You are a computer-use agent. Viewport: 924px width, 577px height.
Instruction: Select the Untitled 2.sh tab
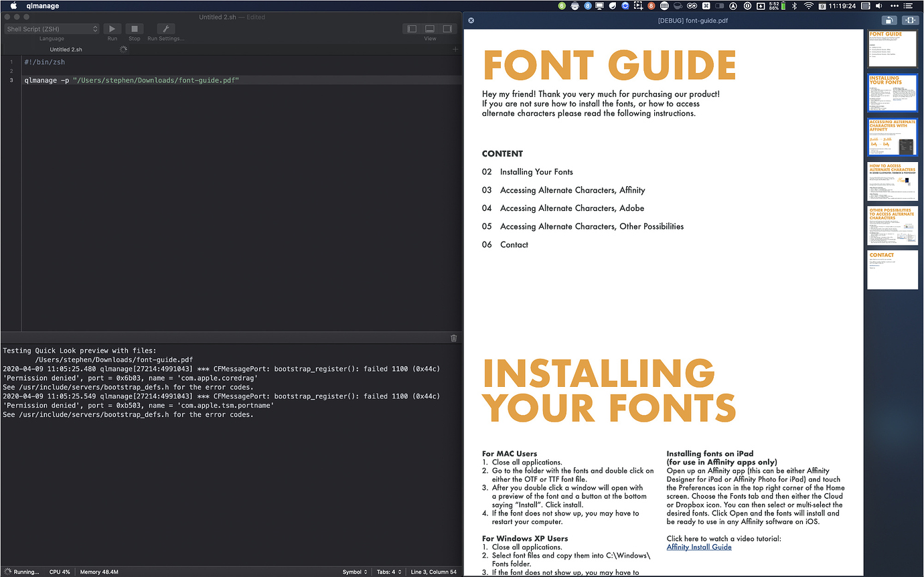point(66,50)
